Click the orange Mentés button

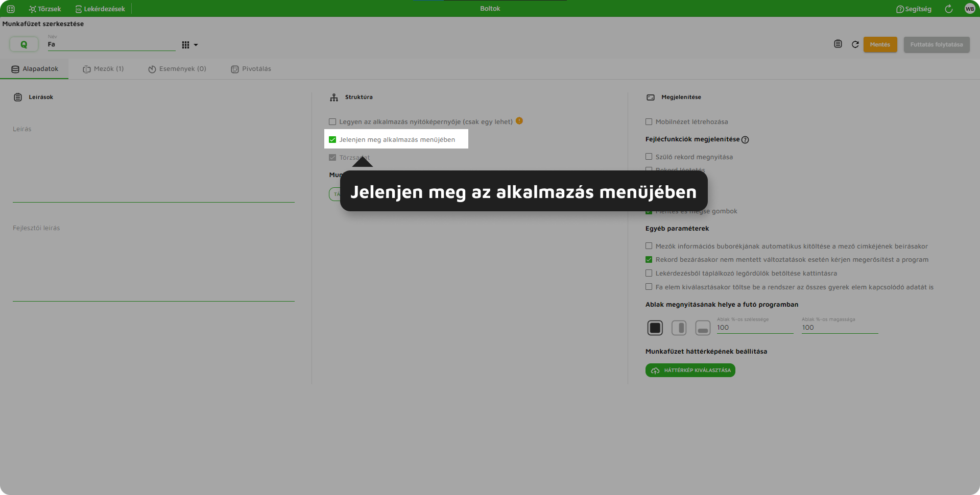880,44
